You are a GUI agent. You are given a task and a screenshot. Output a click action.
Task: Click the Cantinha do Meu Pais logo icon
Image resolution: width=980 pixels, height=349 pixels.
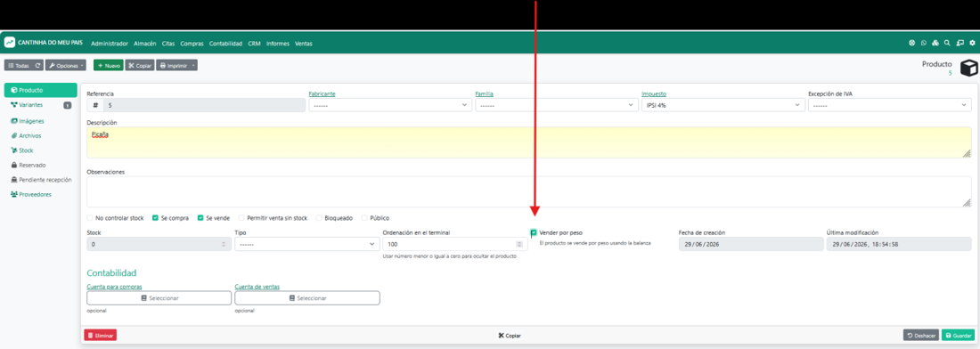coord(10,43)
